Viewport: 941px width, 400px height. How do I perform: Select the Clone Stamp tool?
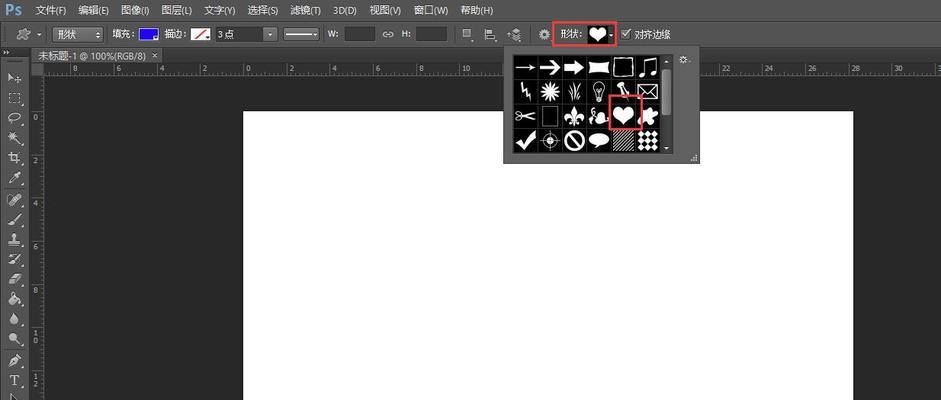pos(14,239)
